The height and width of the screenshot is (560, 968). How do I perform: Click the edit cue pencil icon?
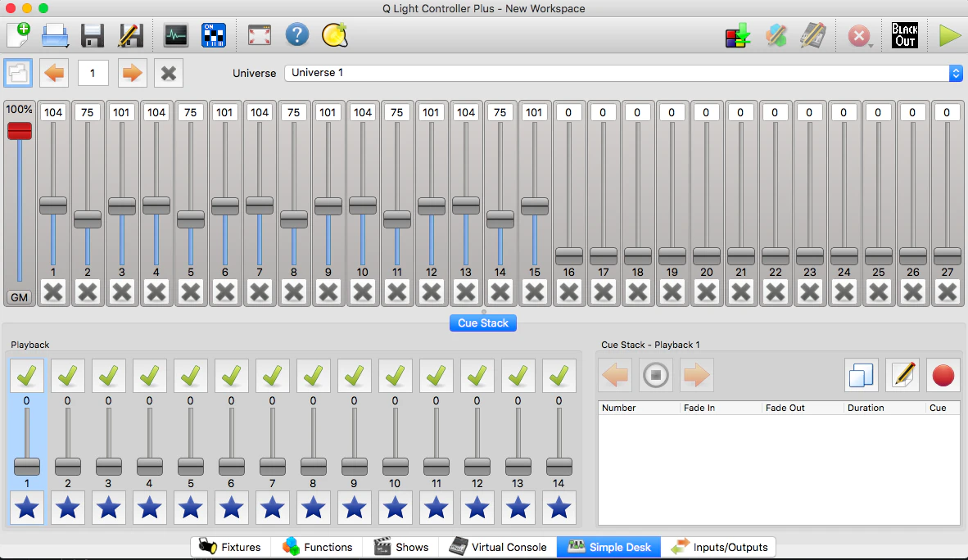click(x=902, y=375)
